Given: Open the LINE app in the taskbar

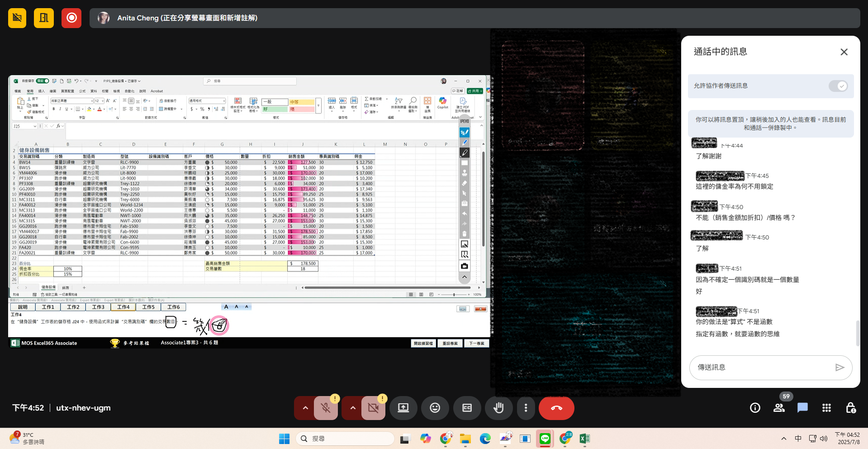Looking at the screenshot, I should (545, 439).
